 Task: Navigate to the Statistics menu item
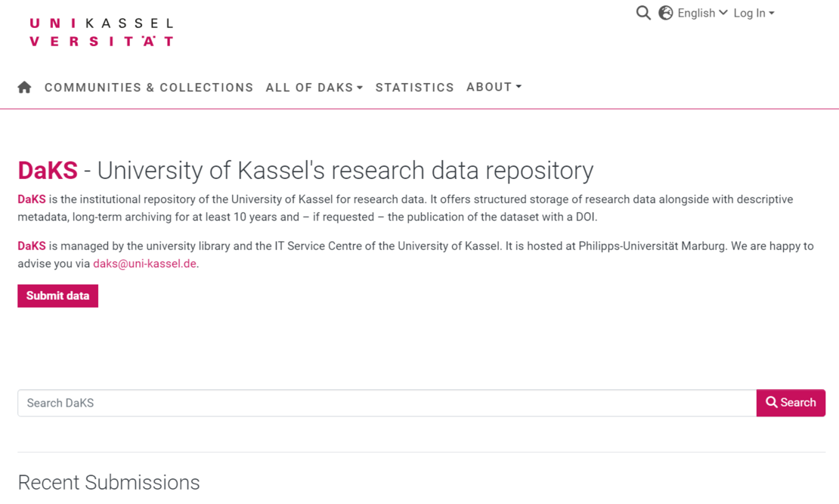pos(415,88)
